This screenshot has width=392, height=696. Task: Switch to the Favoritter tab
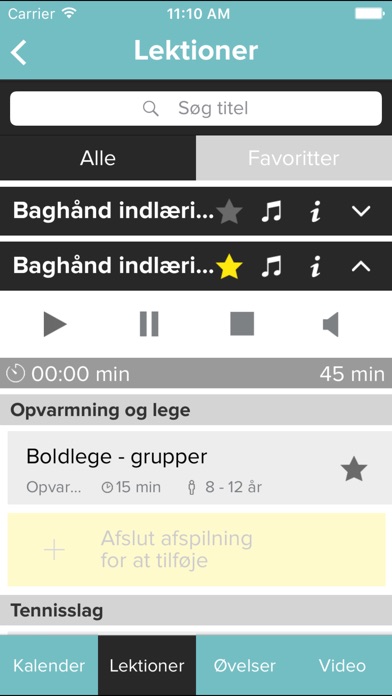point(294,158)
